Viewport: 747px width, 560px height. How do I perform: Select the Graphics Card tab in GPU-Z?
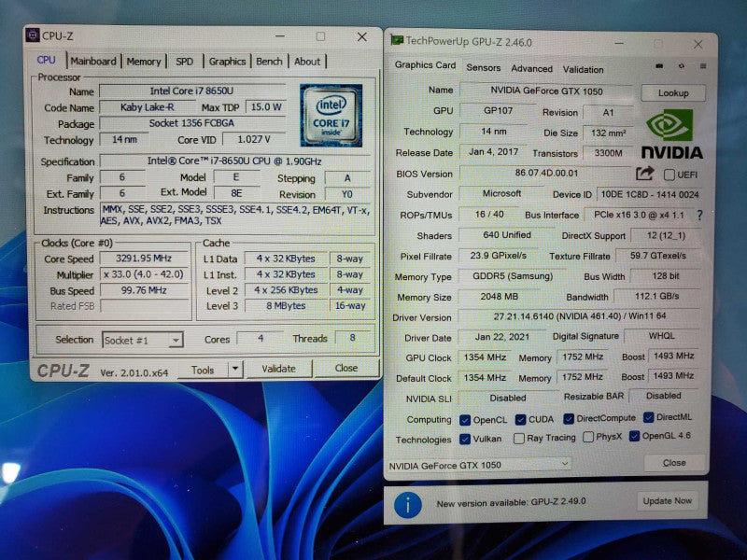tap(425, 65)
